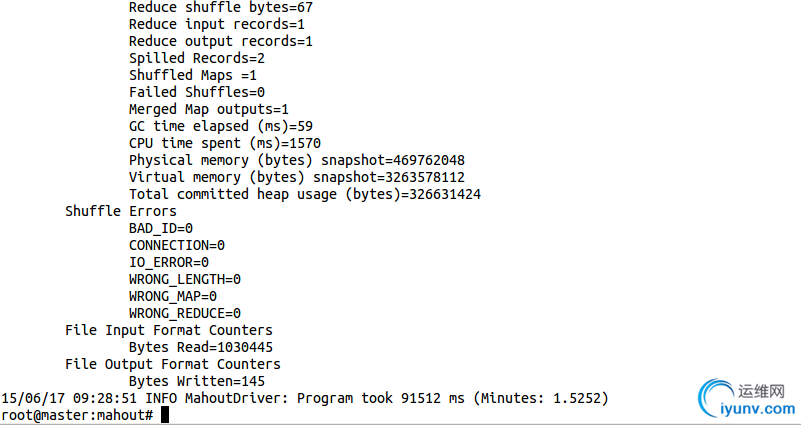Click the iyunv.com watermark text
801x425 pixels.
point(758,409)
